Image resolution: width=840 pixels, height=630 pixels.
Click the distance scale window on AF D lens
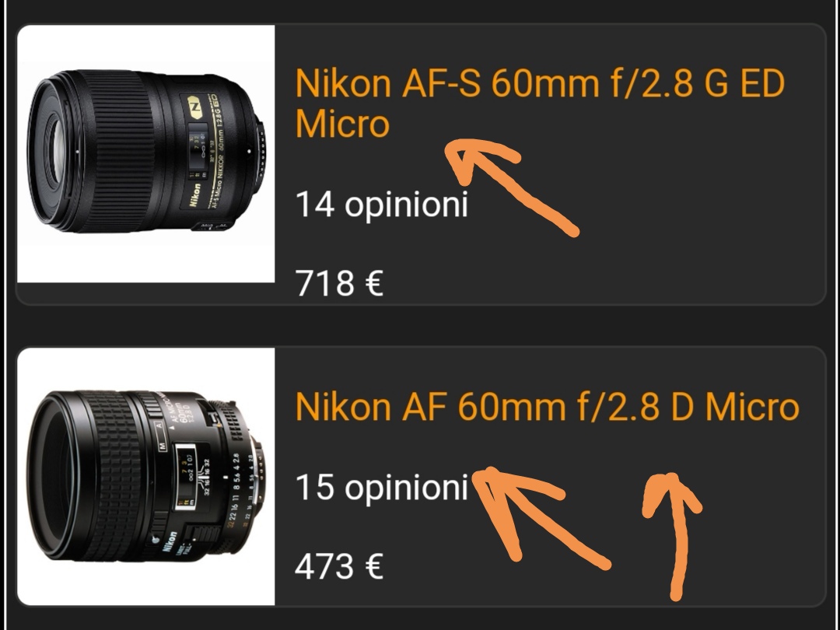187,477
